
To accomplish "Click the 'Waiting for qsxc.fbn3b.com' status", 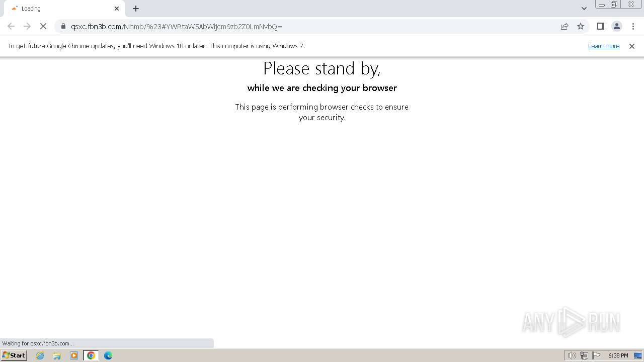I will pos(38,343).
